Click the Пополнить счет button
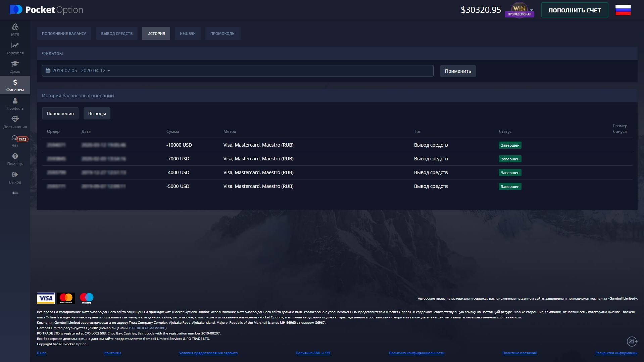This screenshot has width=644, height=362. [x=575, y=10]
